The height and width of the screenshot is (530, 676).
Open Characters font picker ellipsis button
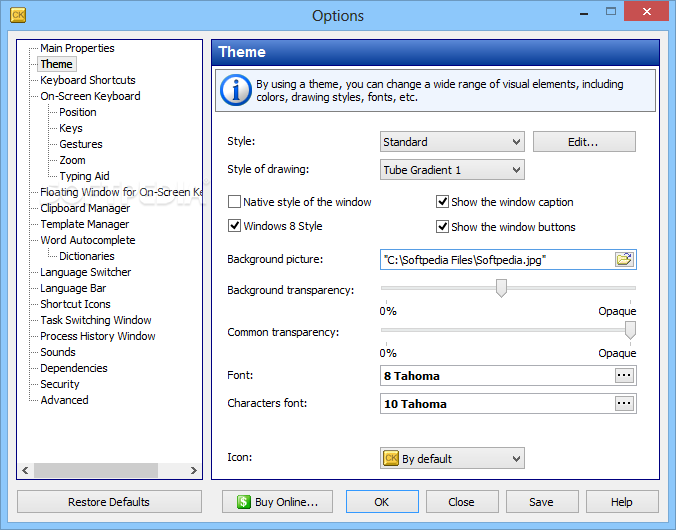624,403
